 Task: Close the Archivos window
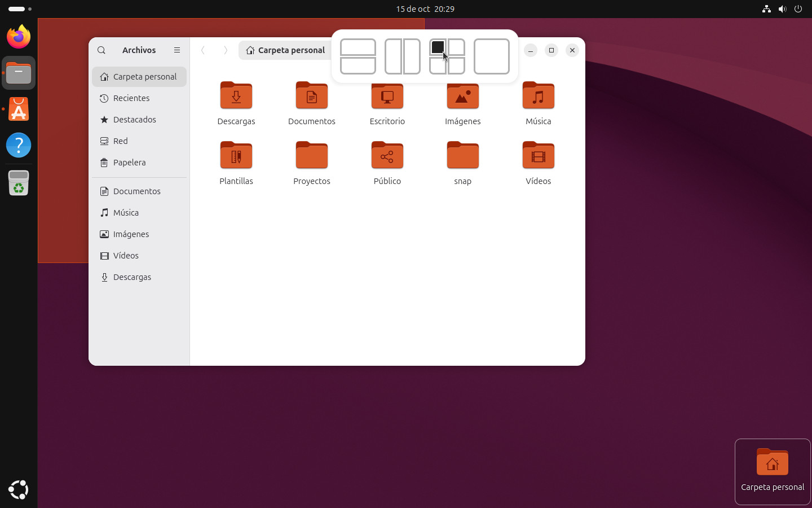[572, 50]
